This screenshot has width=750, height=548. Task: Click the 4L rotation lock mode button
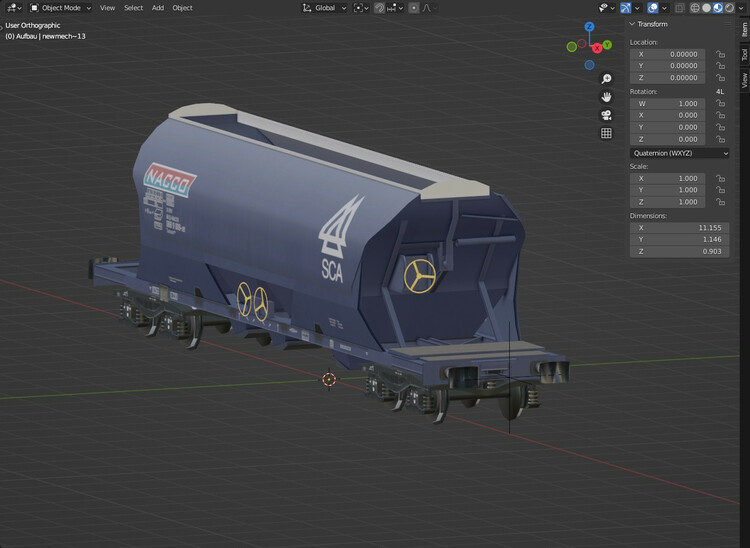(720, 91)
